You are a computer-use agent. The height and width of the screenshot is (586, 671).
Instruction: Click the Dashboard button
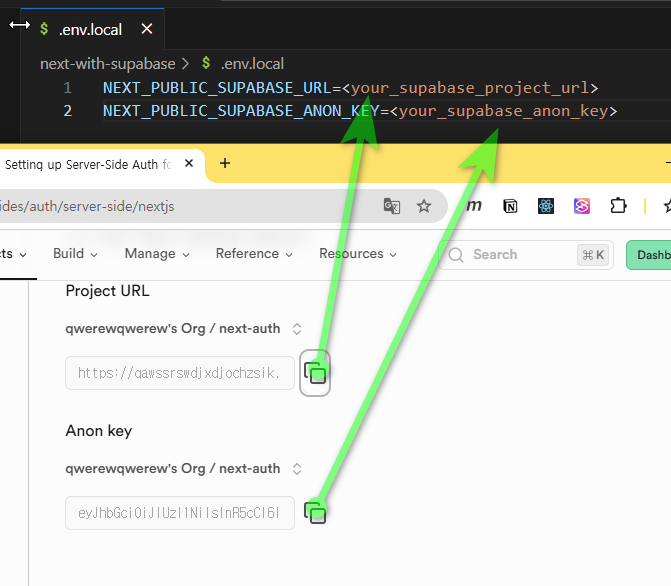pos(650,255)
